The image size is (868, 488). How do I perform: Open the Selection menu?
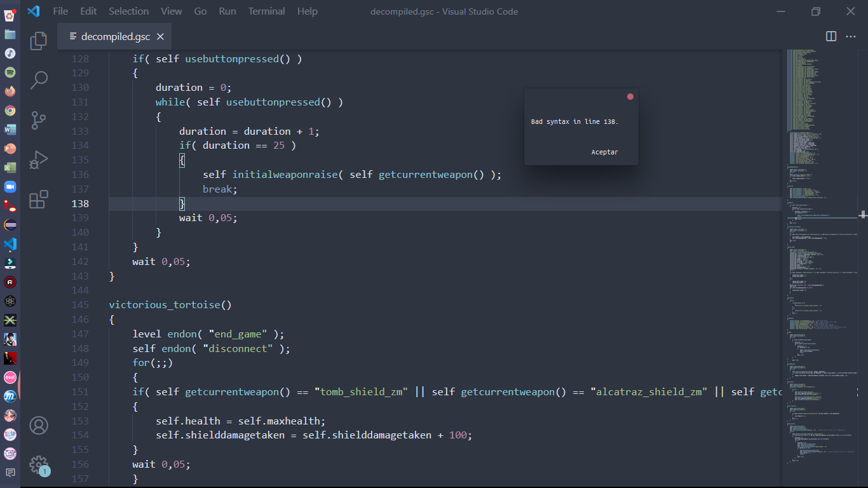pyautogui.click(x=128, y=11)
